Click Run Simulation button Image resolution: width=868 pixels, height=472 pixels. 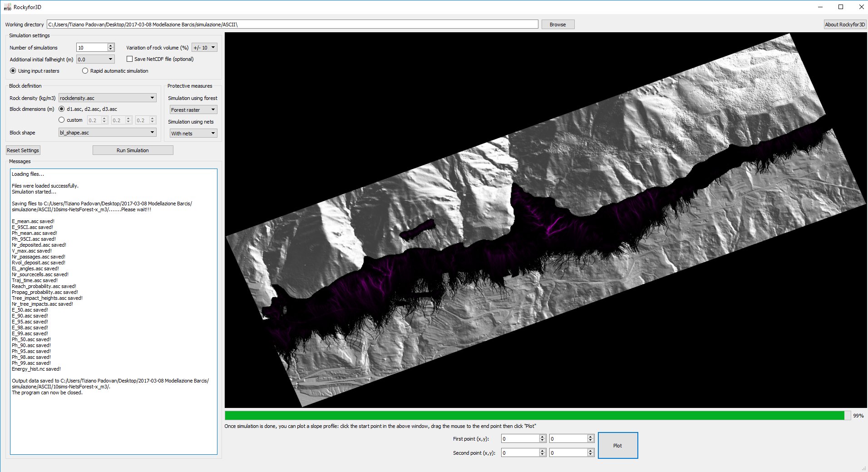point(133,150)
